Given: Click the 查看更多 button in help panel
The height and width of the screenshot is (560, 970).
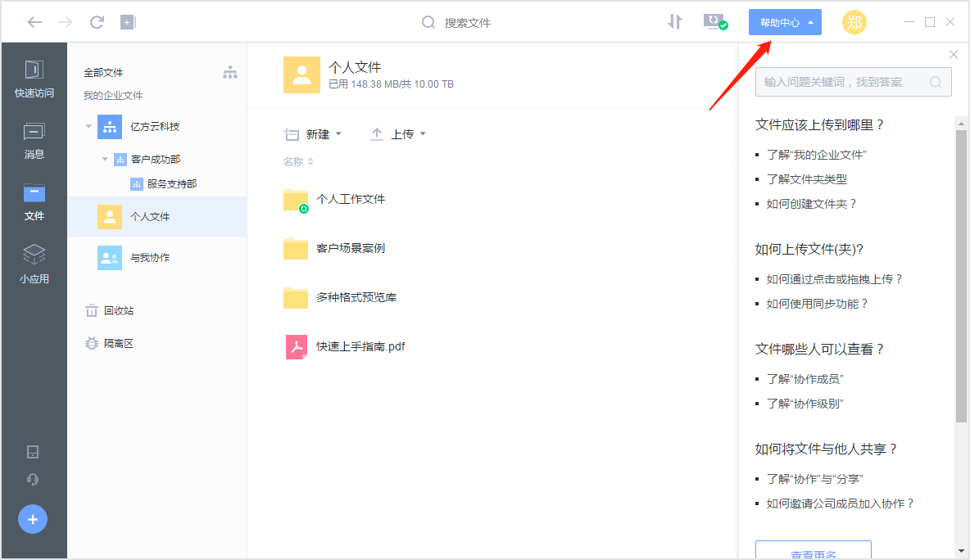Looking at the screenshot, I should [x=813, y=551].
